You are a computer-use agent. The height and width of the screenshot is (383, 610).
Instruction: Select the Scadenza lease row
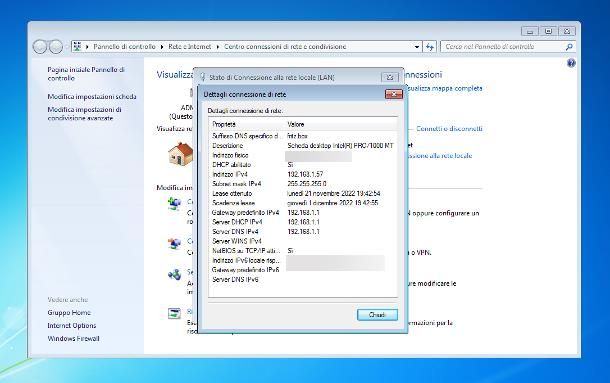tap(303, 203)
